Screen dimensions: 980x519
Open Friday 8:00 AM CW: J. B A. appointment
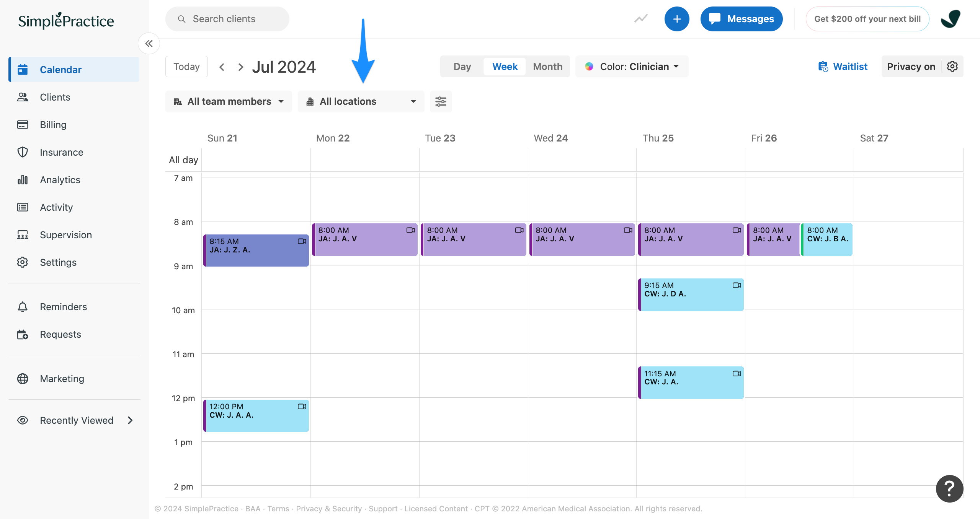(x=827, y=239)
